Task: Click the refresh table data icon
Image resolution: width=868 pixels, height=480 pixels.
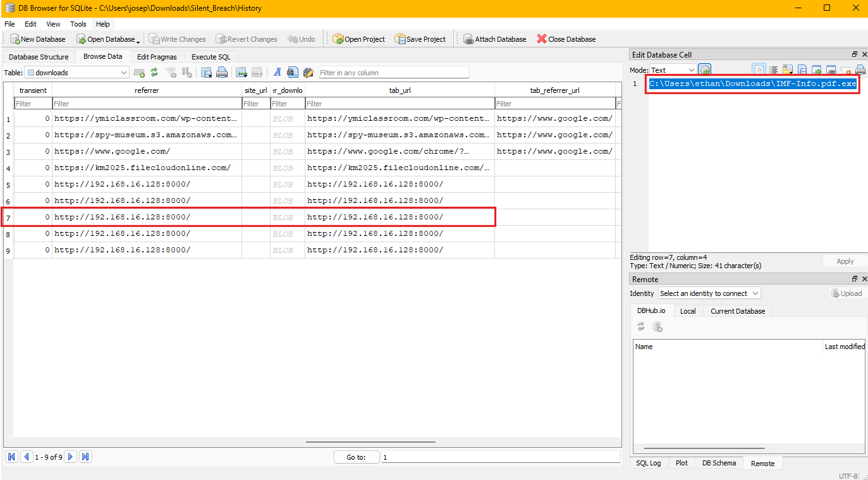Action: tap(154, 73)
